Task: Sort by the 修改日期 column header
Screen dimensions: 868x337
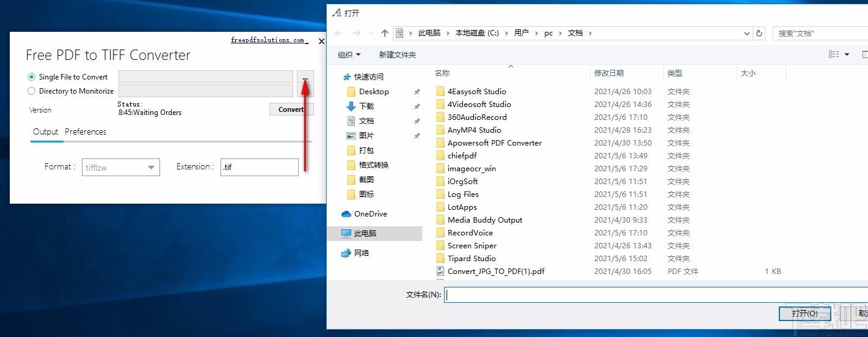Action: pos(609,73)
